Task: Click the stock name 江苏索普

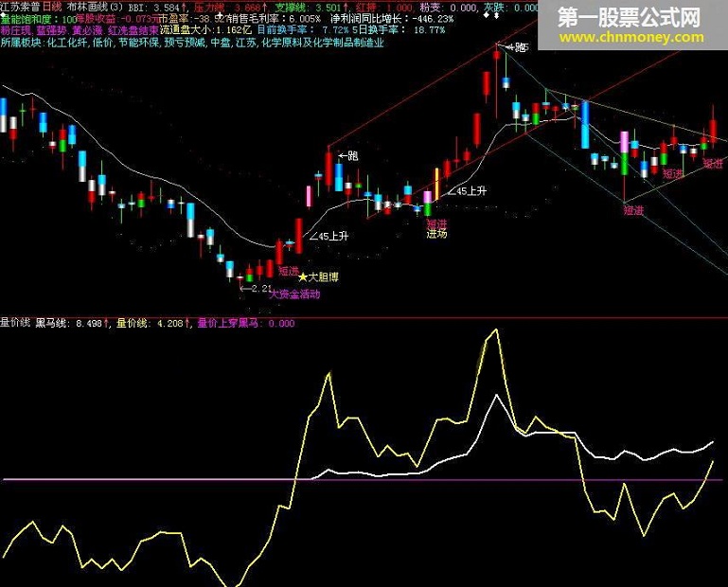Action: click(20, 7)
